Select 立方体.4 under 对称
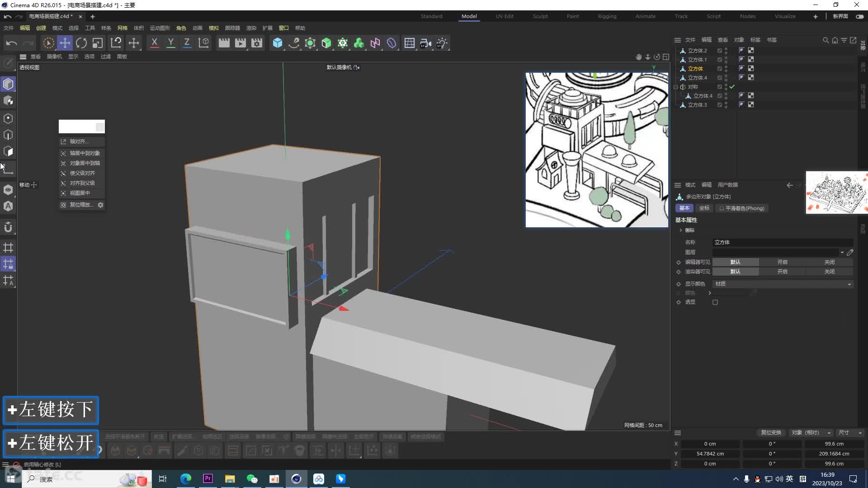 point(703,96)
